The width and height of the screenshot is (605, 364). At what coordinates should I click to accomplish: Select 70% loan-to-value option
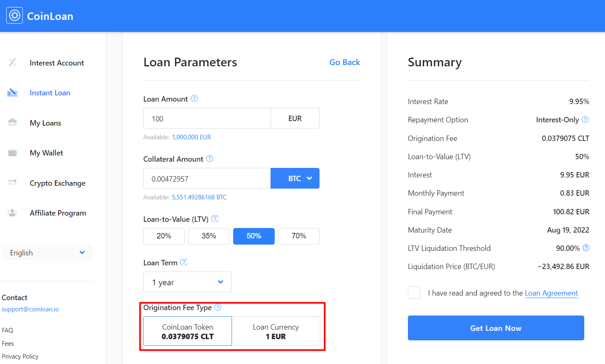point(299,236)
